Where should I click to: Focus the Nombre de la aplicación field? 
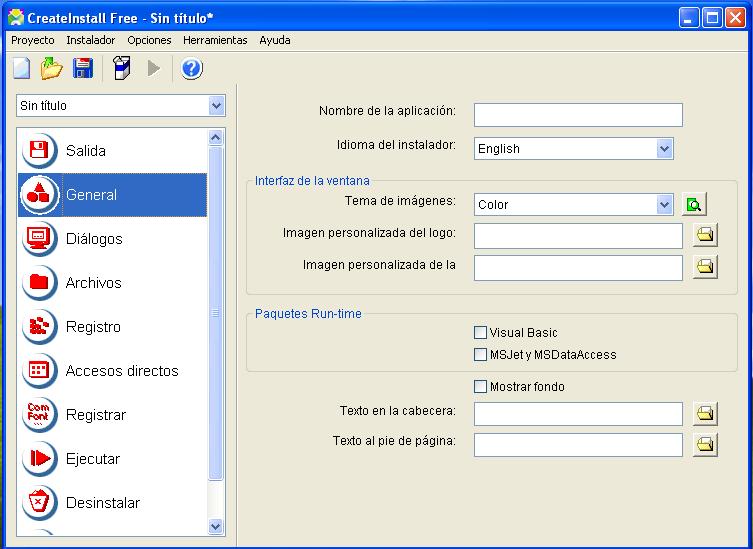tap(578, 115)
